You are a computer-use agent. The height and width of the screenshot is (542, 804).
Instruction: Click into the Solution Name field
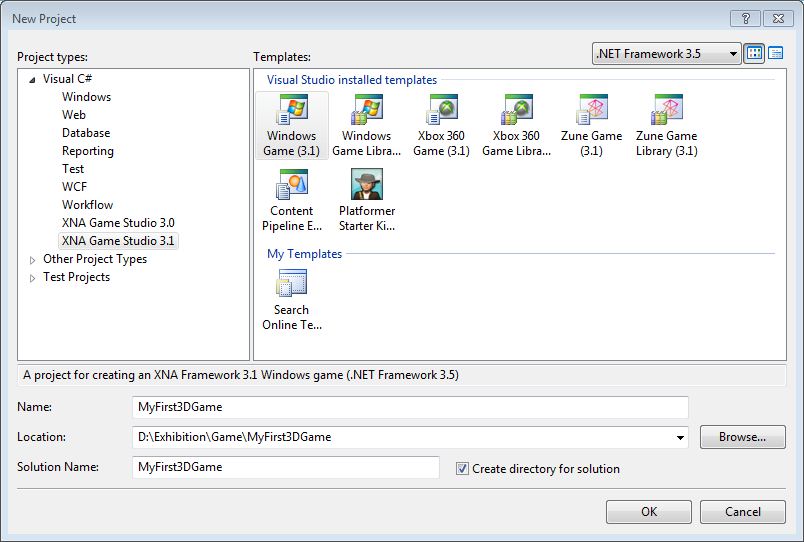click(286, 467)
